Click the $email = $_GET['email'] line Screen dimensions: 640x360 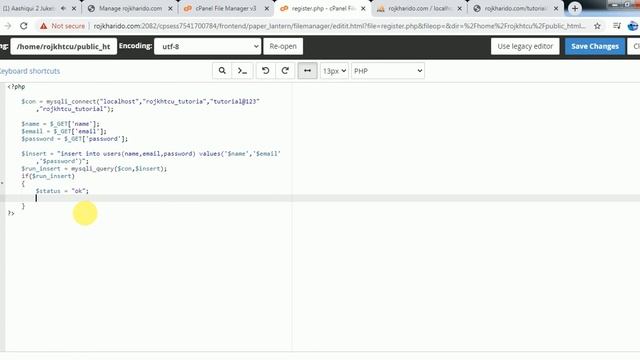tap(64, 131)
